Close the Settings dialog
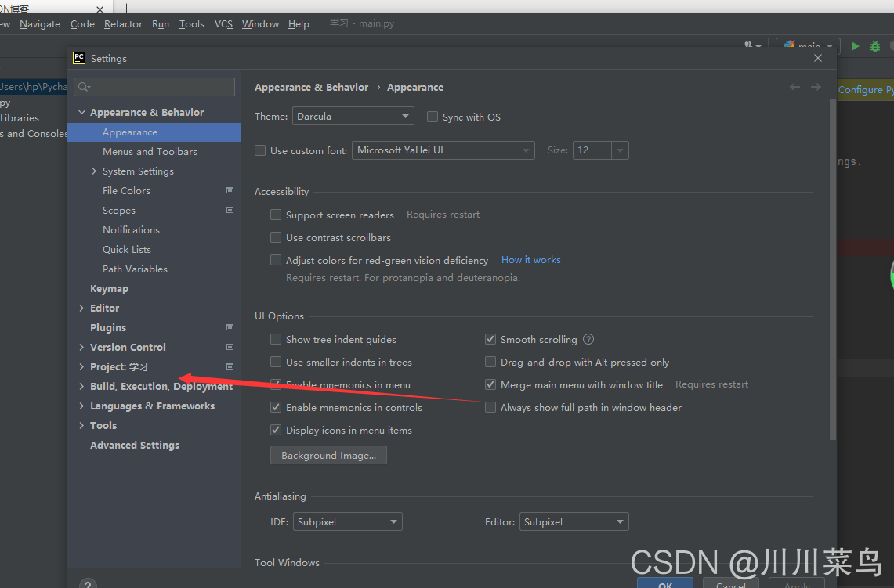The height and width of the screenshot is (588, 894). click(817, 58)
